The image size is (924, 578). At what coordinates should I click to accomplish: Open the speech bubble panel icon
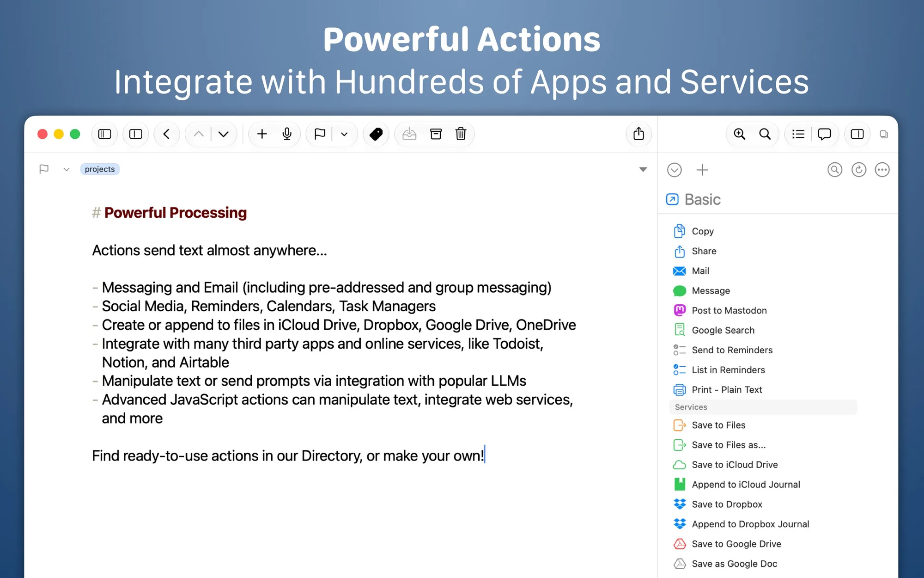824,134
